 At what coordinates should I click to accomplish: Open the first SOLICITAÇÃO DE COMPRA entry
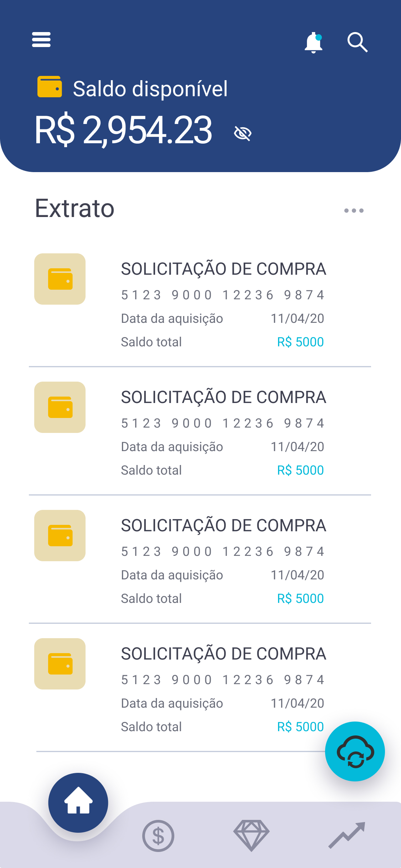223,269
